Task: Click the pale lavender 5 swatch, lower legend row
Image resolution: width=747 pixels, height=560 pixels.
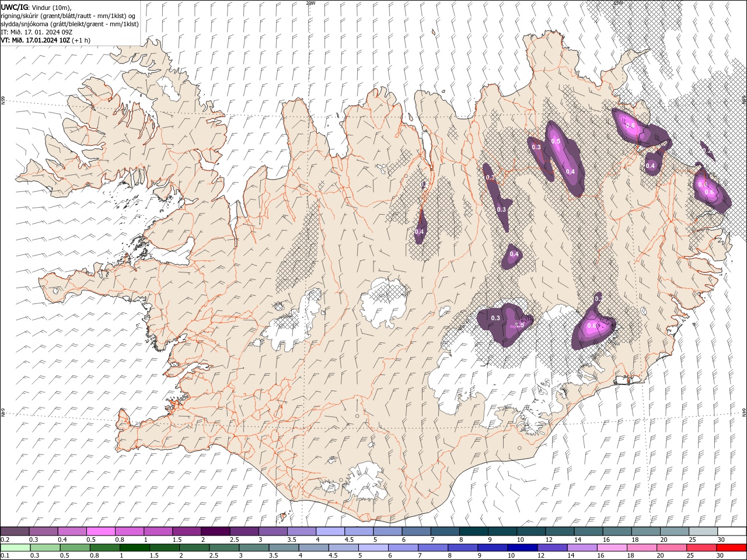Action: 373,548
